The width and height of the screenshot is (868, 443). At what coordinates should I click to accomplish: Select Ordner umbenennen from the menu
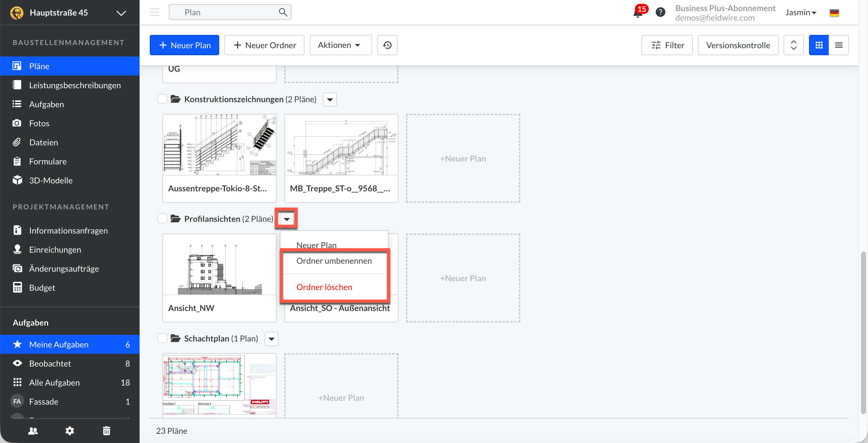[x=334, y=261]
